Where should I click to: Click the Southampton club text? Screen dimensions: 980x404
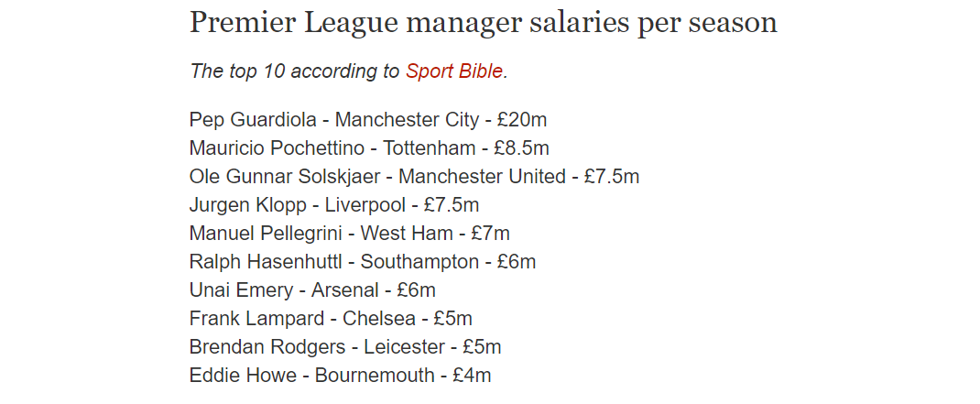(x=419, y=262)
